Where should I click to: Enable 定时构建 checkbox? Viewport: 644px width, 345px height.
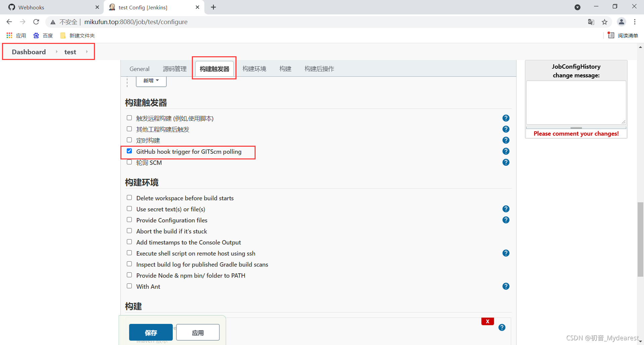click(129, 140)
